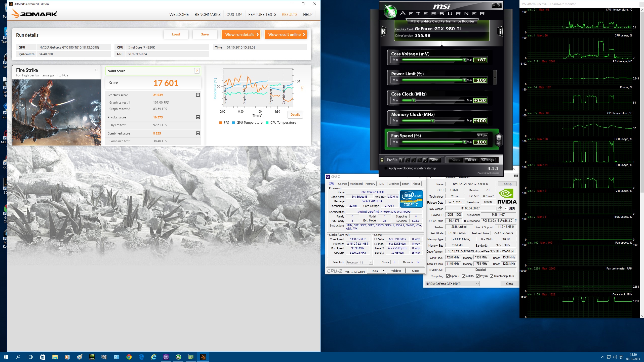Show hidden system tray icons chevron
644x362 pixels.
point(602,357)
